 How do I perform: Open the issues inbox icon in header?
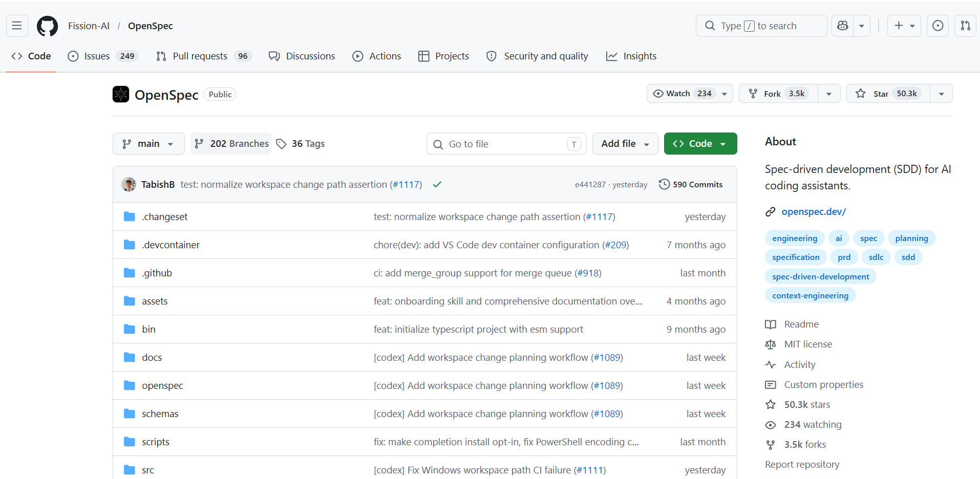(938, 26)
